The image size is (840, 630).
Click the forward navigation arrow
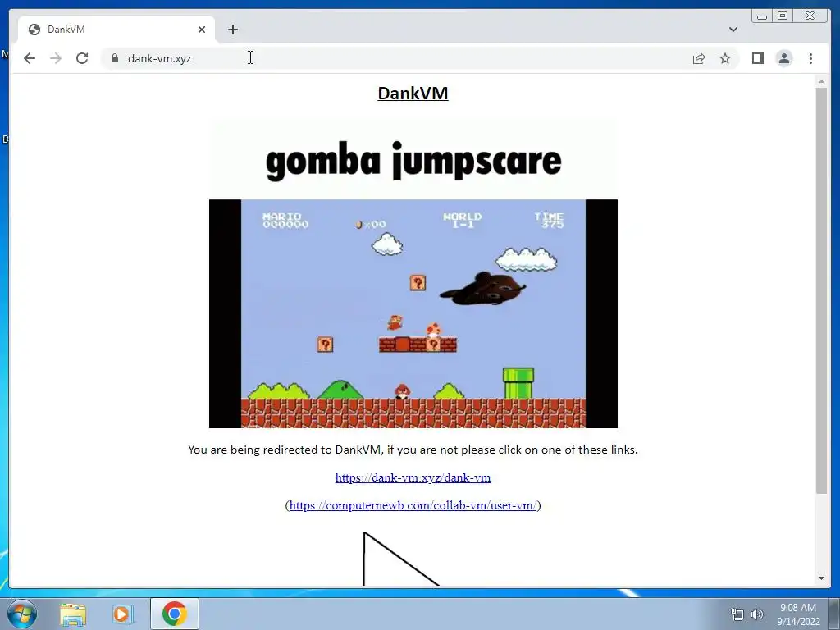click(x=56, y=58)
